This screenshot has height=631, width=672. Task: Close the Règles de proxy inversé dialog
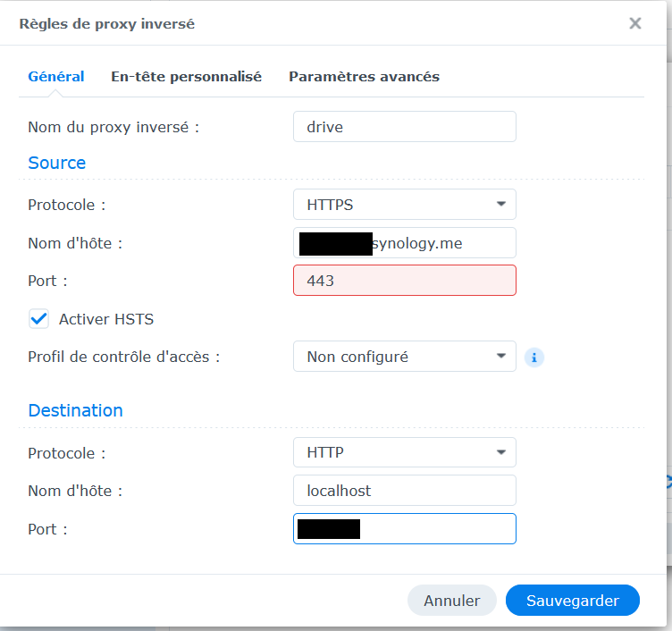[x=634, y=23]
